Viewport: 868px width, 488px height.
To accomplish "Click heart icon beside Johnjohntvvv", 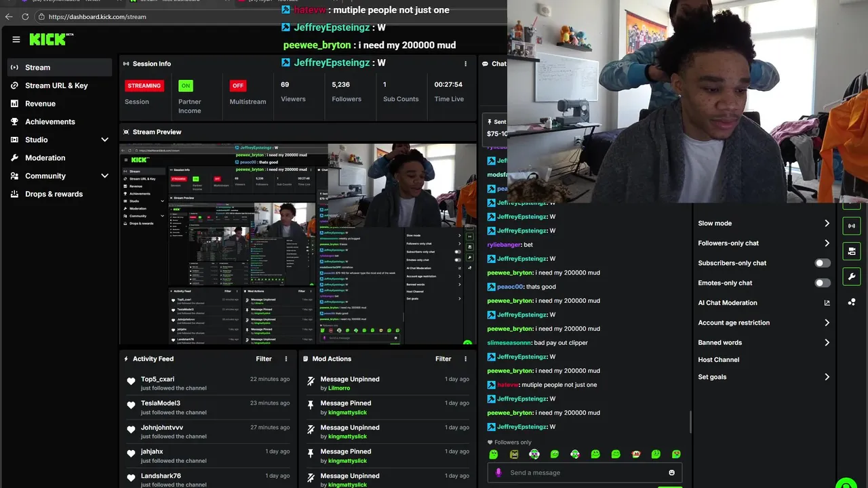I will 131,430.
